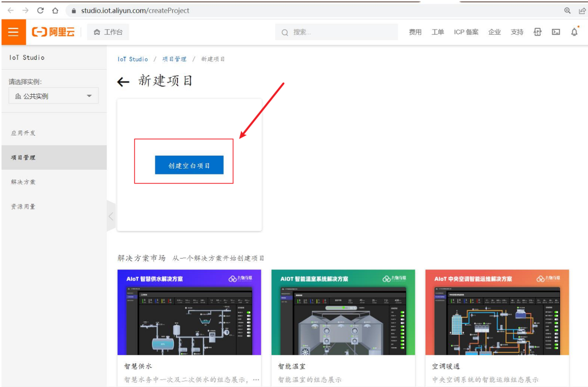
Task: Collapse the sidebar with the chevron handle
Action: click(x=111, y=217)
